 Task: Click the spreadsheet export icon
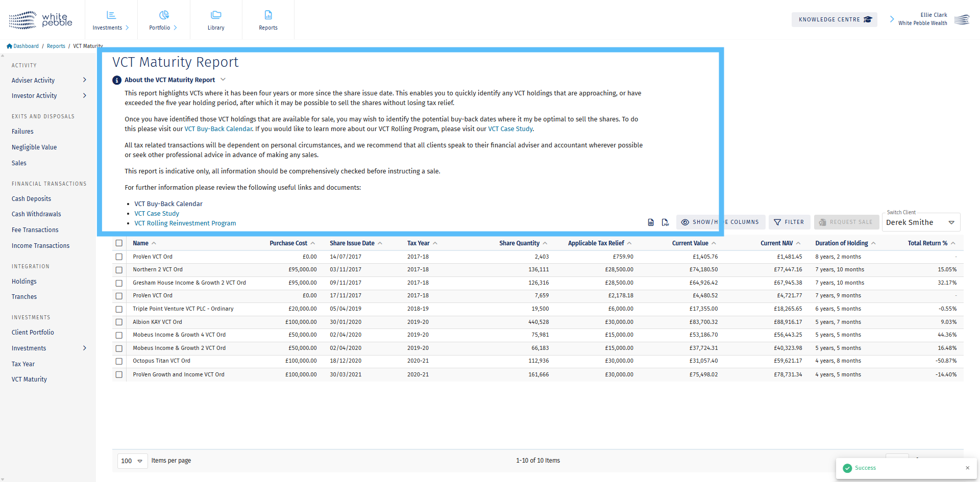(651, 222)
